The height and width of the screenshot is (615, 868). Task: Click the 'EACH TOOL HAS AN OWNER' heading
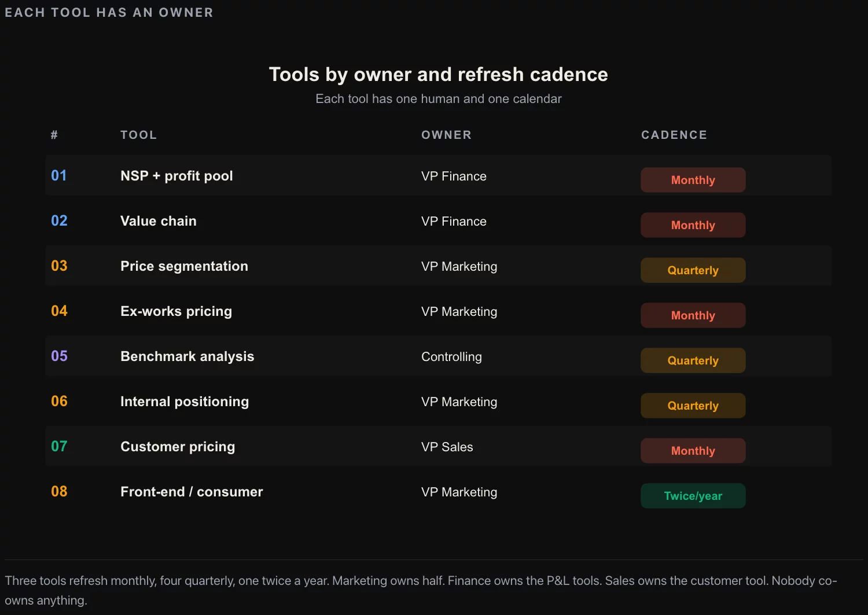[109, 12]
